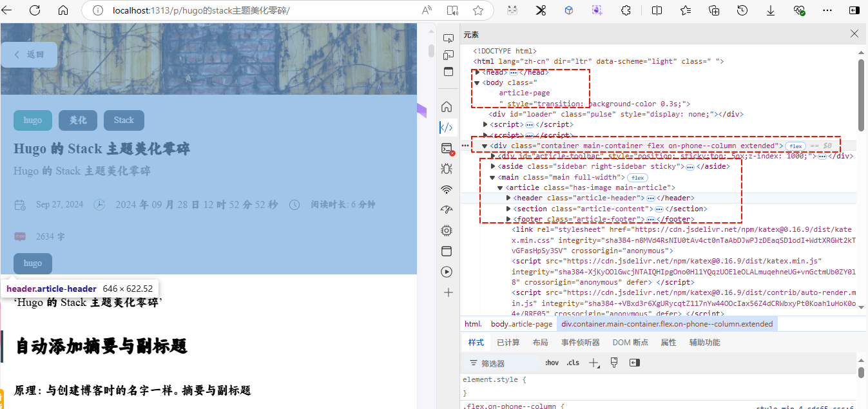Viewport: 868px width, 409px height.
Task: Collapse the article has-image main-article node
Action: [501, 187]
